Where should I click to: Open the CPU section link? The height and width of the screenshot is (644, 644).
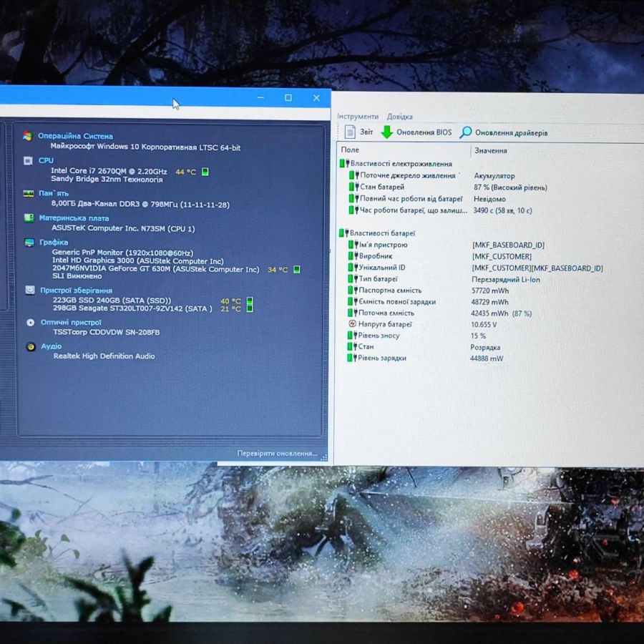pos(46,160)
